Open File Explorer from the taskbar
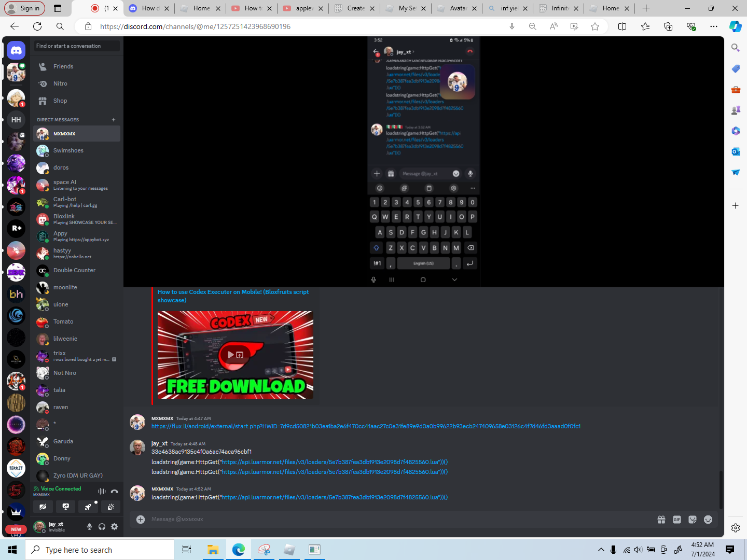747x560 pixels. pyautogui.click(x=213, y=550)
